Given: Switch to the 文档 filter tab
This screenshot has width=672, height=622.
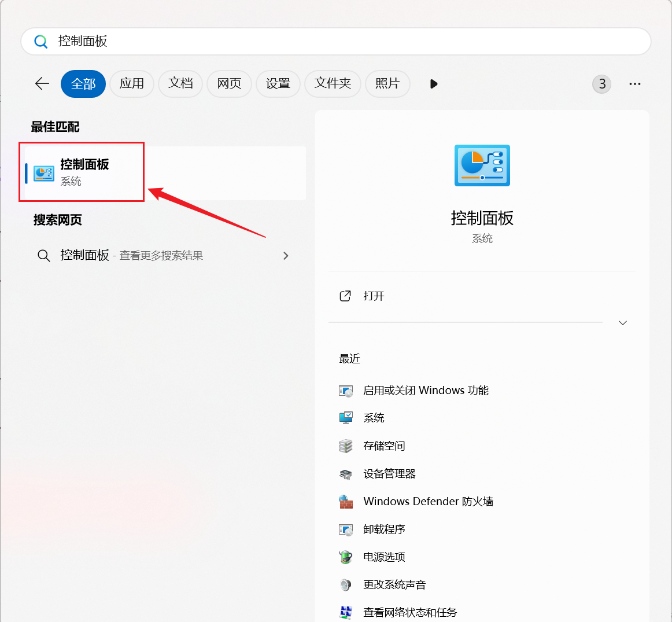Looking at the screenshot, I should tap(180, 83).
